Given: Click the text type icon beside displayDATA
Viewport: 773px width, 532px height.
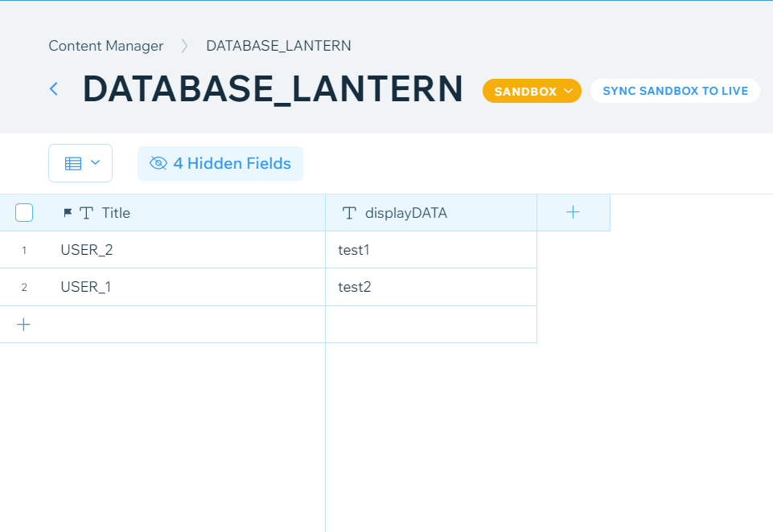Looking at the screenshot, I should coord(348,213).
